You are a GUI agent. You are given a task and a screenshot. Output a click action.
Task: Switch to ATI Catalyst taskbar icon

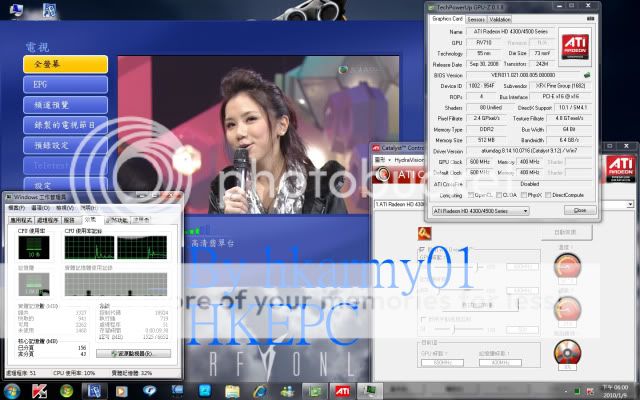coord(342,391)
